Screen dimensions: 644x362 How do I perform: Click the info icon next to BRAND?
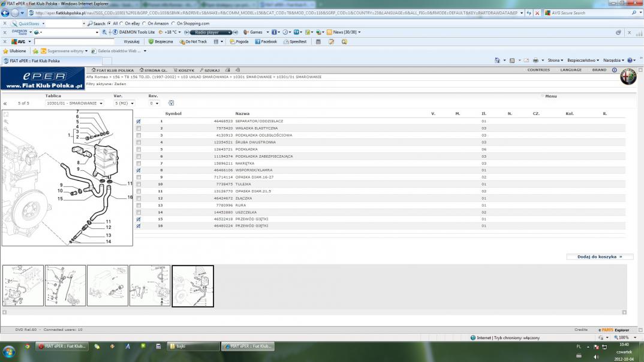[x=615, y=70]
